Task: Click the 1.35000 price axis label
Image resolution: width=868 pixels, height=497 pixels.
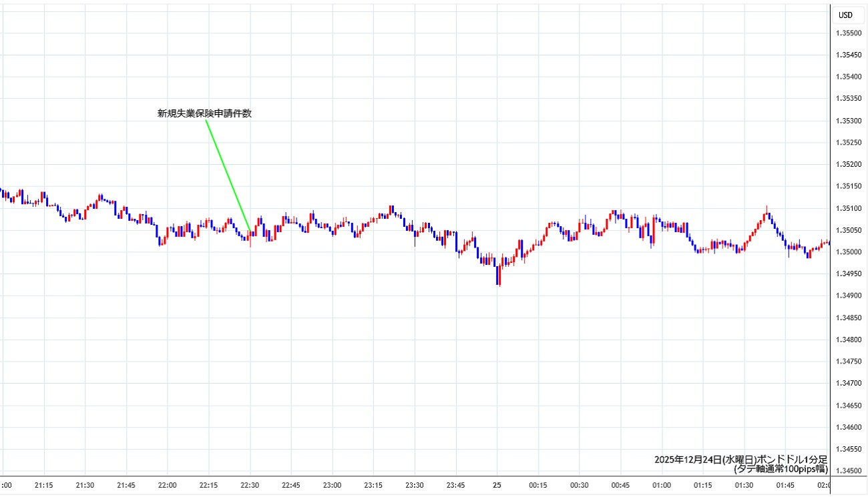Action: pyautogui.click(x=848, y=252)
